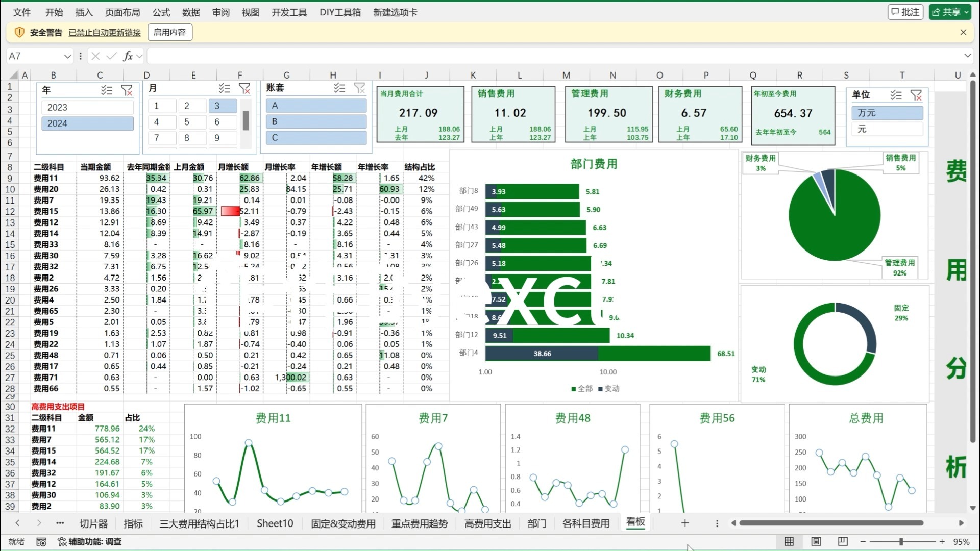Deselect month 3 in the 月 slicer
The image size is (980, 551).
point(222,106)
